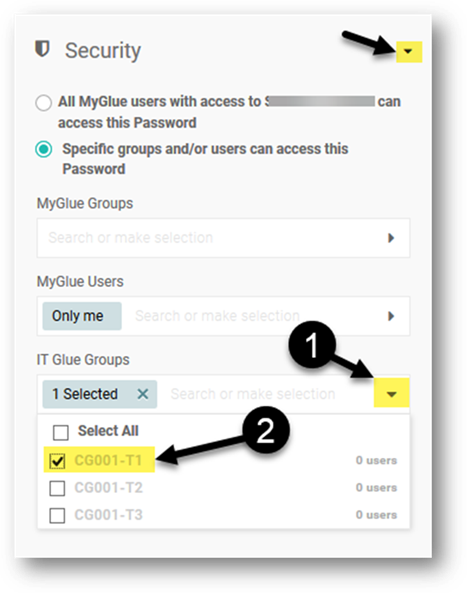Viewport: 467px width, 593px height.
Task: Check the Select All checkbox
Action: point(61,432)
